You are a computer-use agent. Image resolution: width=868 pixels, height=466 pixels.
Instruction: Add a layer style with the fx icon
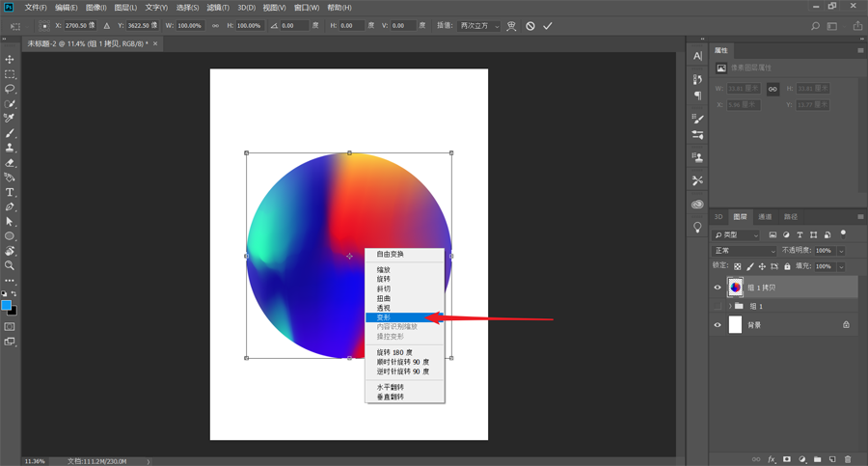772,459
